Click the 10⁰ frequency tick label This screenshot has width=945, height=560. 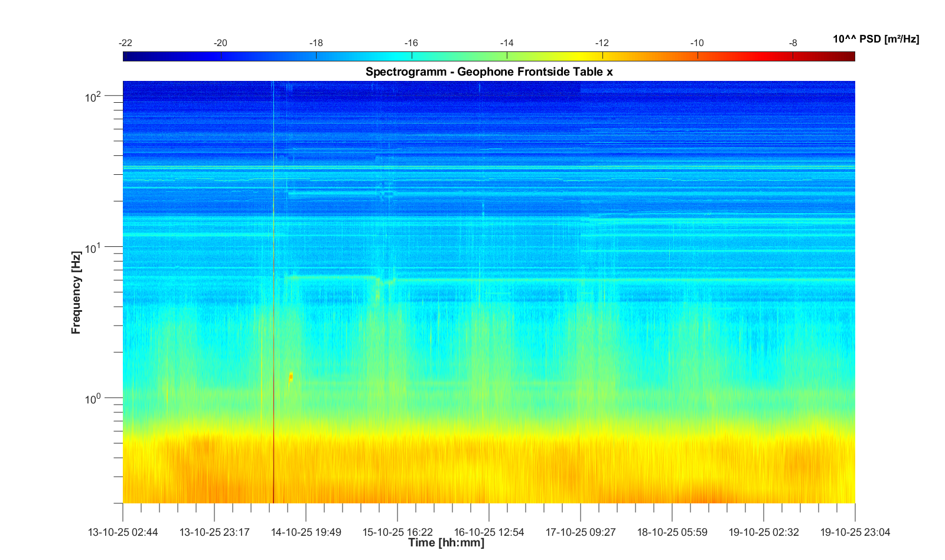(x=93, y=399)
